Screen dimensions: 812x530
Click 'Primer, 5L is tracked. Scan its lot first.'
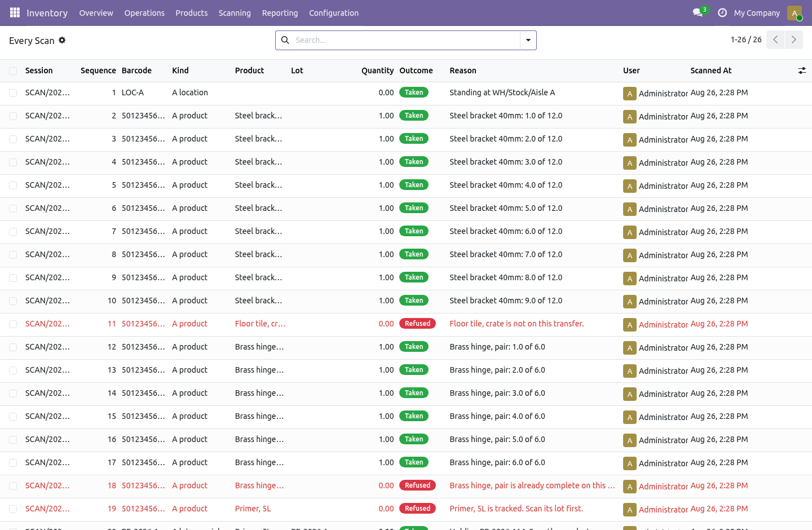click(x=516, y=509)
